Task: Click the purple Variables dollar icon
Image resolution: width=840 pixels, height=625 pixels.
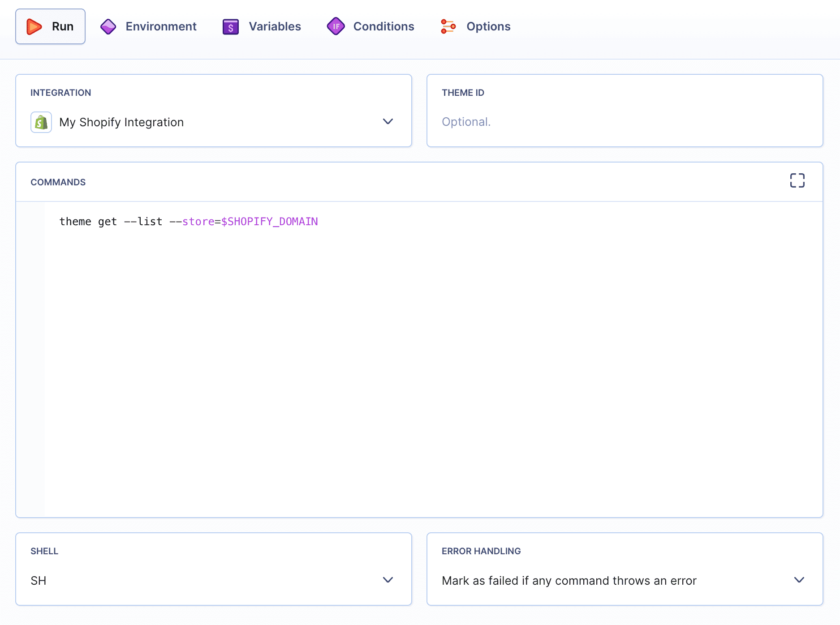Action: 230,26
